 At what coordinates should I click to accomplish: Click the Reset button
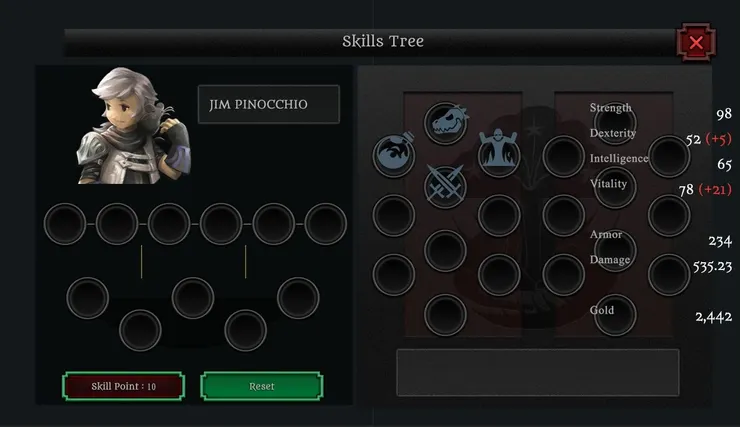point(262,386)
